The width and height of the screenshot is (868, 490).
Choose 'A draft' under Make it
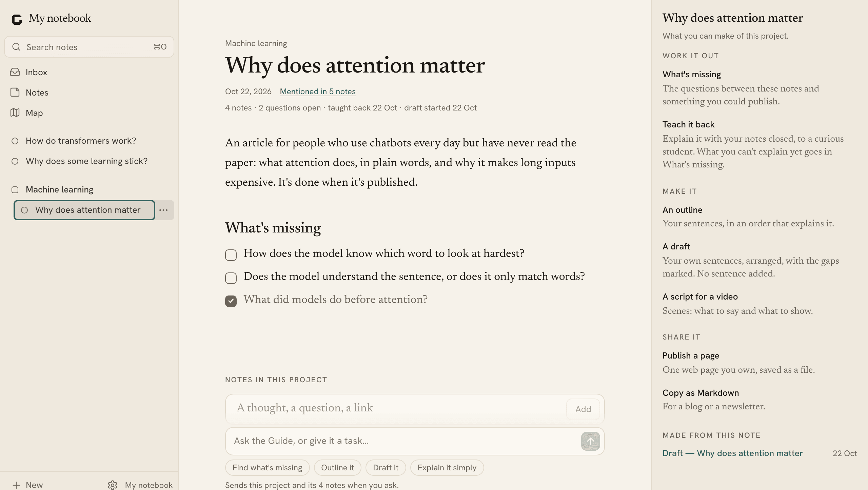click(x=759, y=260)
